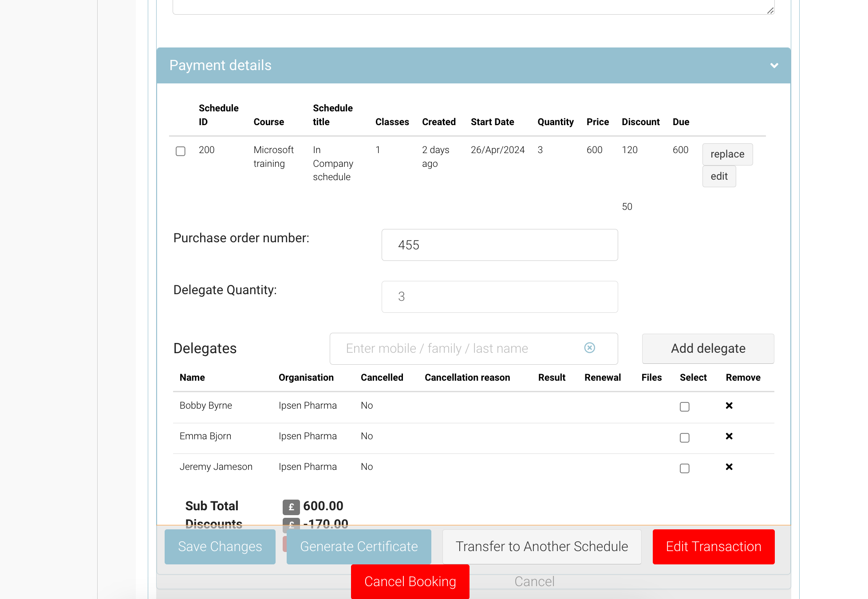The width and height of the screenshot is (868, 599).
Task: Click the red Edit Transaction button
Action: pyautogui.click(x=713, y=547)
